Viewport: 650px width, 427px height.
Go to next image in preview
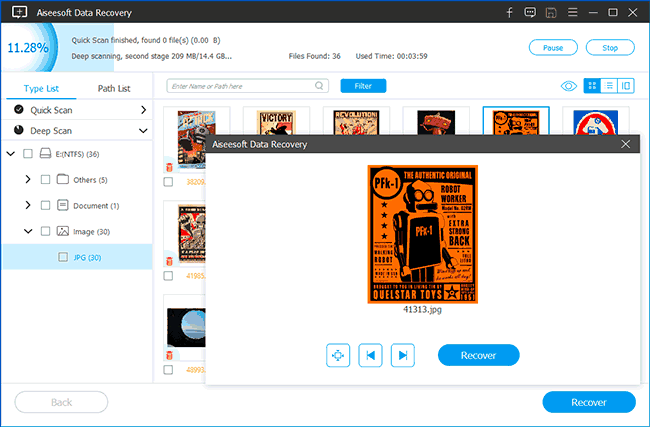click(x=403, y=355)
